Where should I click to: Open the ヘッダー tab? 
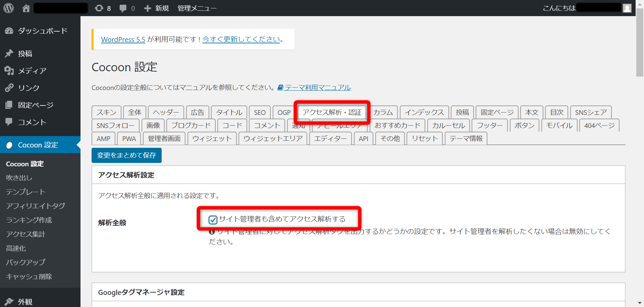pyautogui.click(x=166, y=112)
